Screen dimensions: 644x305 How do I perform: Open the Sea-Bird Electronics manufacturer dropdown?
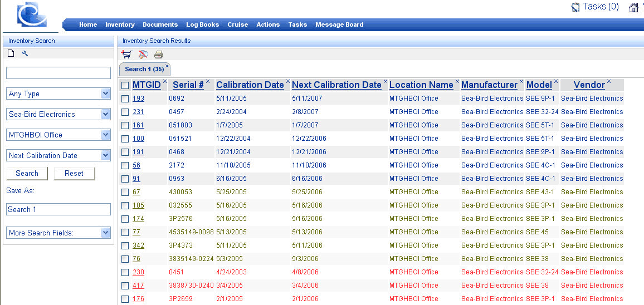[x=58, y=114]
